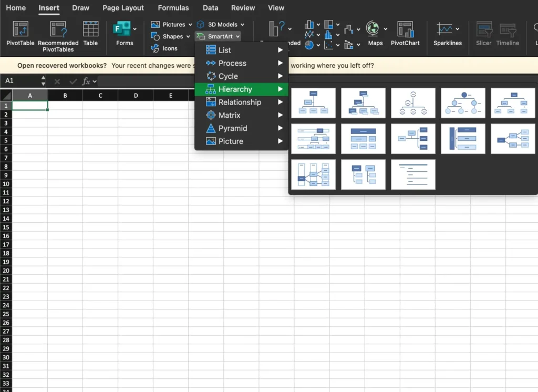Select row 10 header
Screen dimensions: 538x392
pyautogui.click(x=6, y=183)
